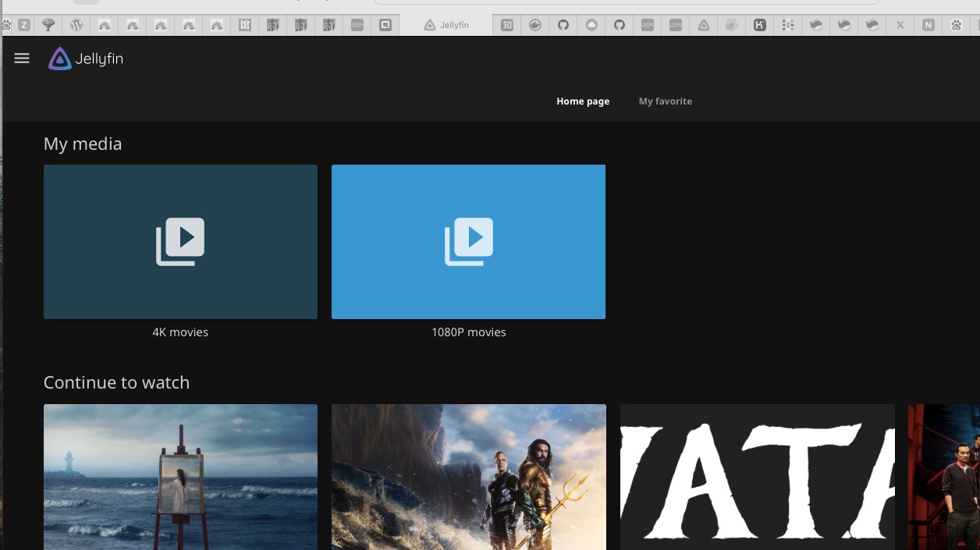980x550 pixels.
Task: Switch to the X browser tab
Action: point(900,25)
